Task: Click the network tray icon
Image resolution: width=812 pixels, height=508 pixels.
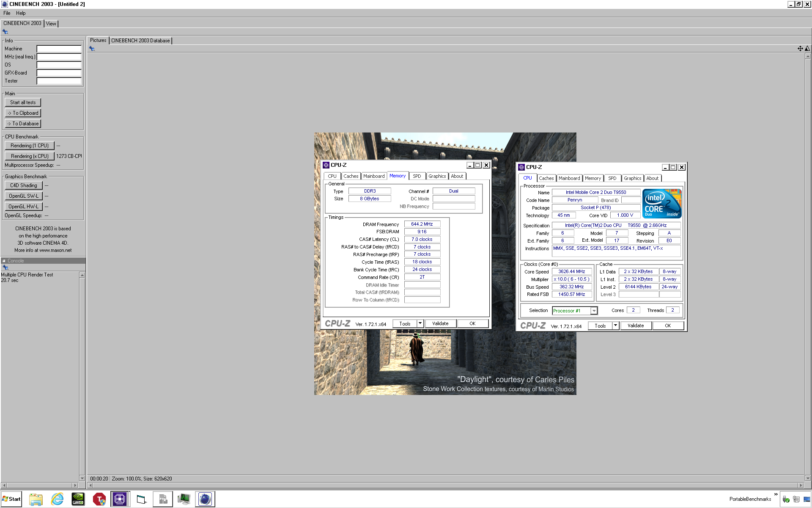Action: click(x=796, y=499)
